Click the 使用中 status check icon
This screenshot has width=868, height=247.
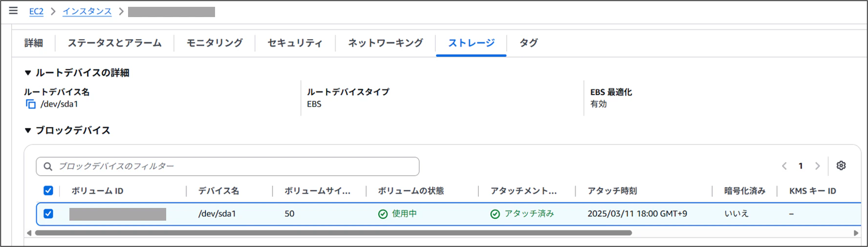(383, 214)
